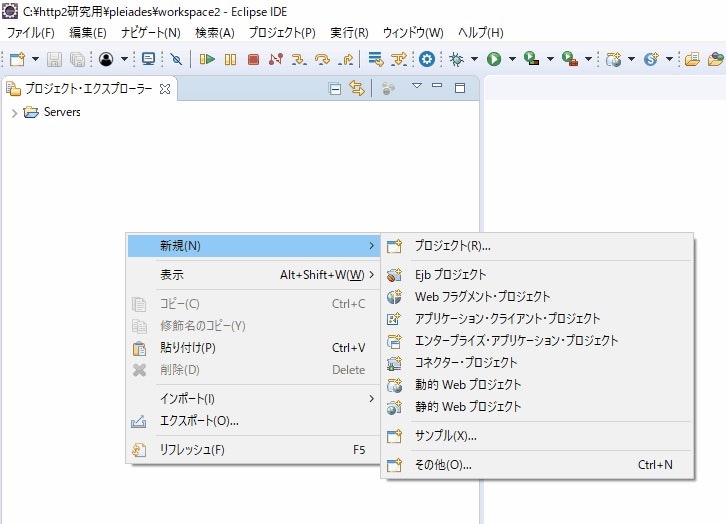Open dropdown beside web project toolbar icon
The image size is (726, 524).
click(x=632, y=59)
